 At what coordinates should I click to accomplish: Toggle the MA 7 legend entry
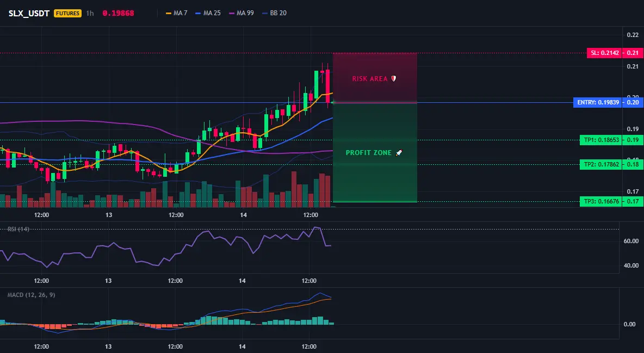coord(177,13)
